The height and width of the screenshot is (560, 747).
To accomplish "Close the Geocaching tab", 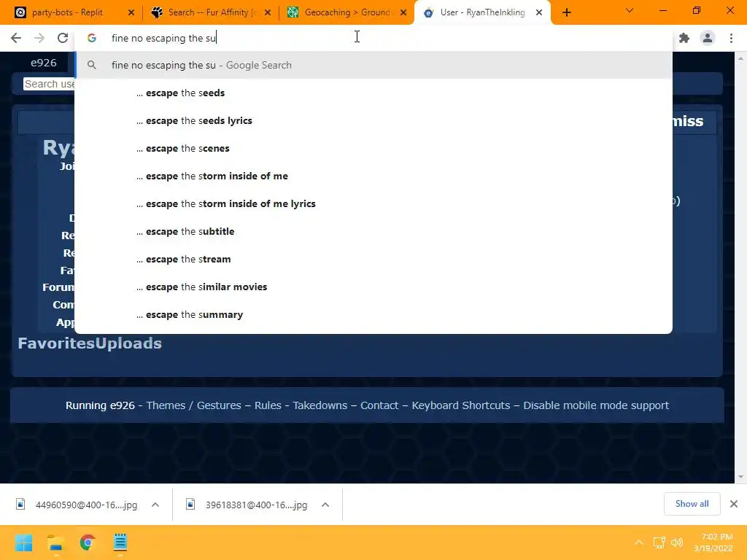I will 403,13.
